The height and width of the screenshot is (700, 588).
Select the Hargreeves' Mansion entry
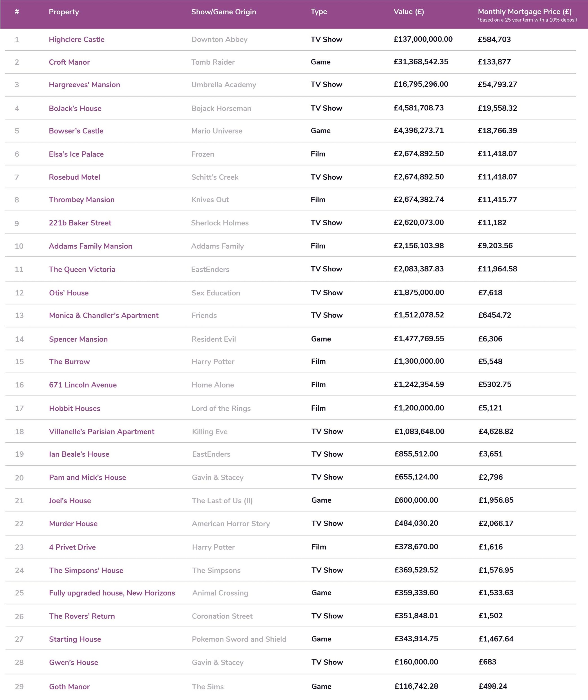[84, 85]
